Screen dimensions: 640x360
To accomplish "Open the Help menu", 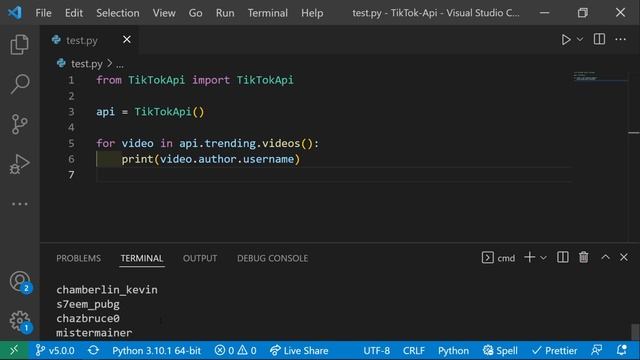I will (x=312, y=13).
